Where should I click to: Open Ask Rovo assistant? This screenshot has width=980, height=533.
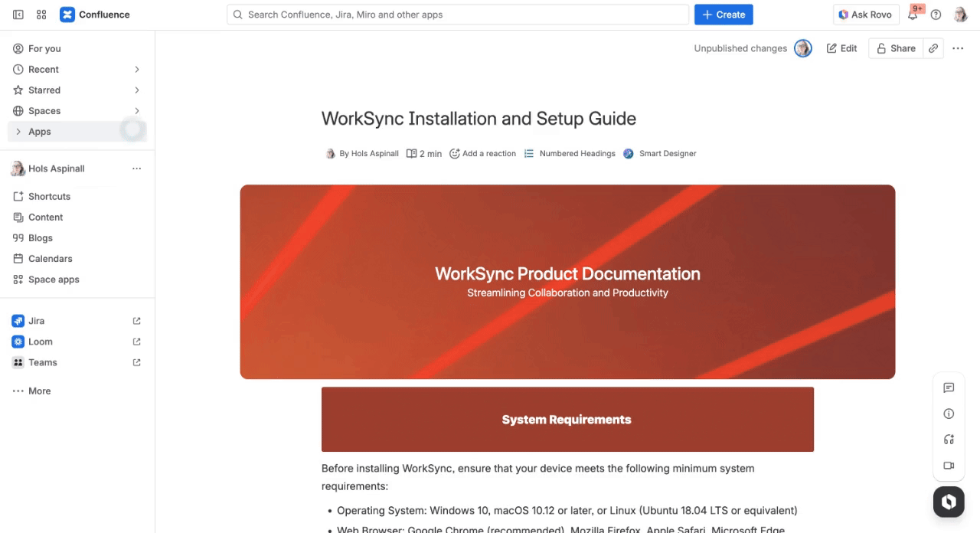coord(865,15)
